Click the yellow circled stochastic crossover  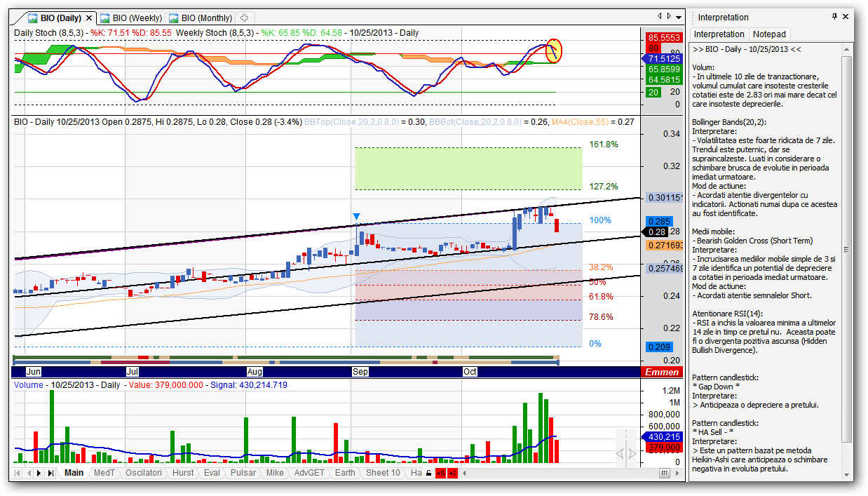coord(554,50)
